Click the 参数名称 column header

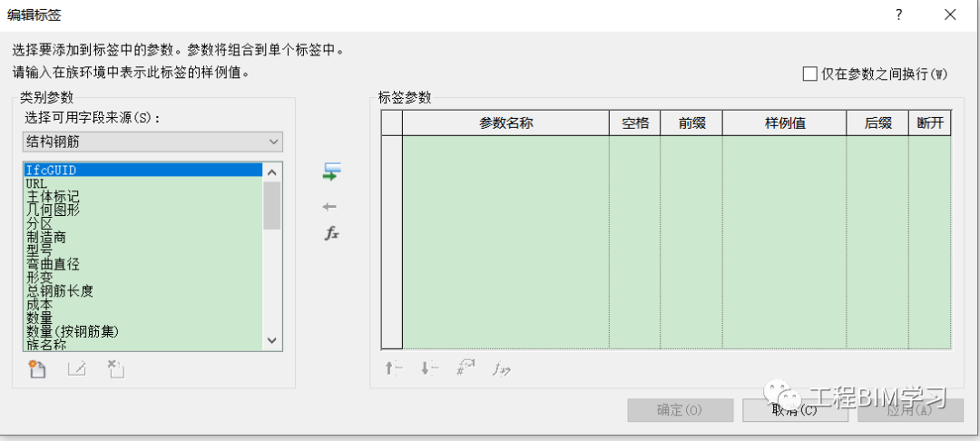tap(505, 123)
